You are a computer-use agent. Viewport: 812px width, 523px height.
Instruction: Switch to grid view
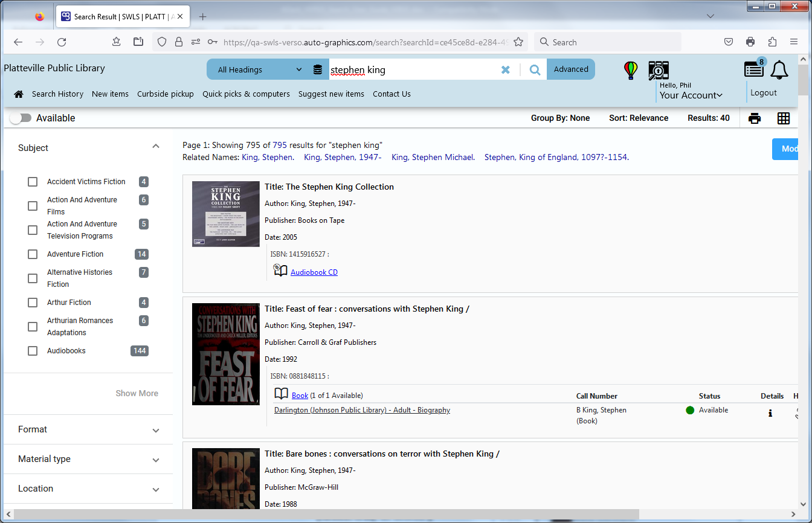784,118
